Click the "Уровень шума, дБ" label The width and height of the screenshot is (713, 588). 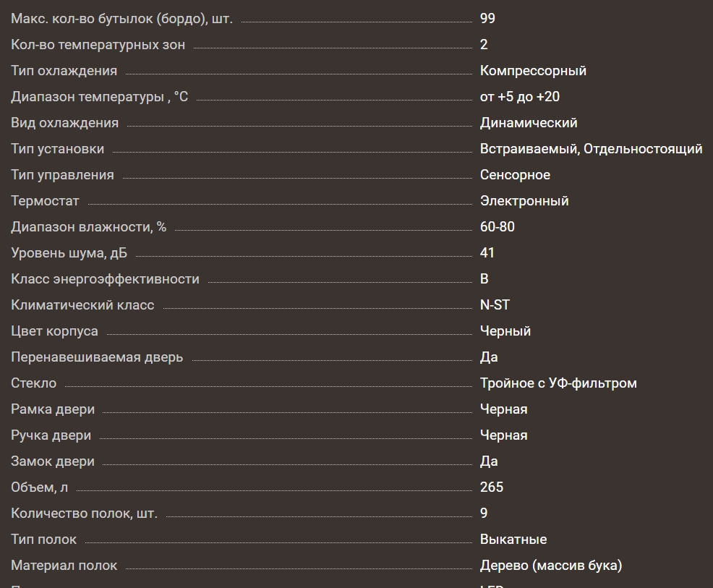[69, 253]
